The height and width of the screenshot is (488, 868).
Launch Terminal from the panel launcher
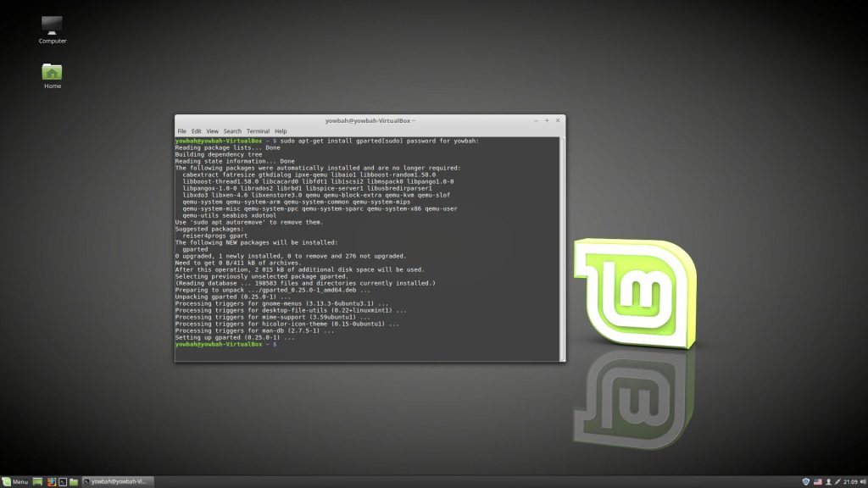(62, 481)
